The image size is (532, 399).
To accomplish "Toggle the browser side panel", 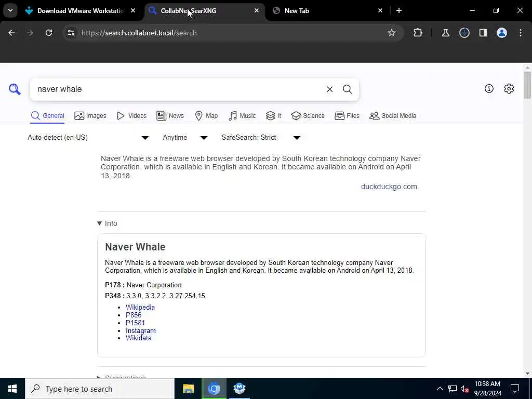I will (483, 33).
